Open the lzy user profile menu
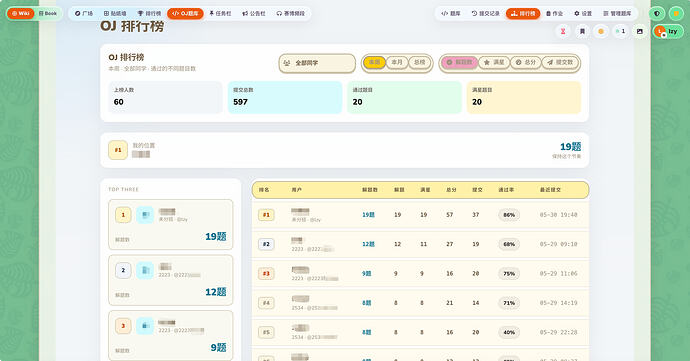Viewport: 690px width, 361px height. point(668,31)
